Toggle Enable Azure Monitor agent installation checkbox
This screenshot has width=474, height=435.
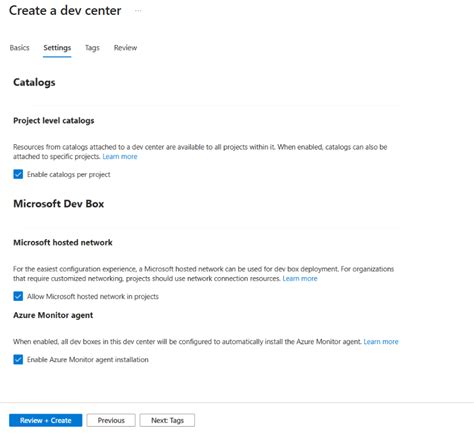click(18, 360)
